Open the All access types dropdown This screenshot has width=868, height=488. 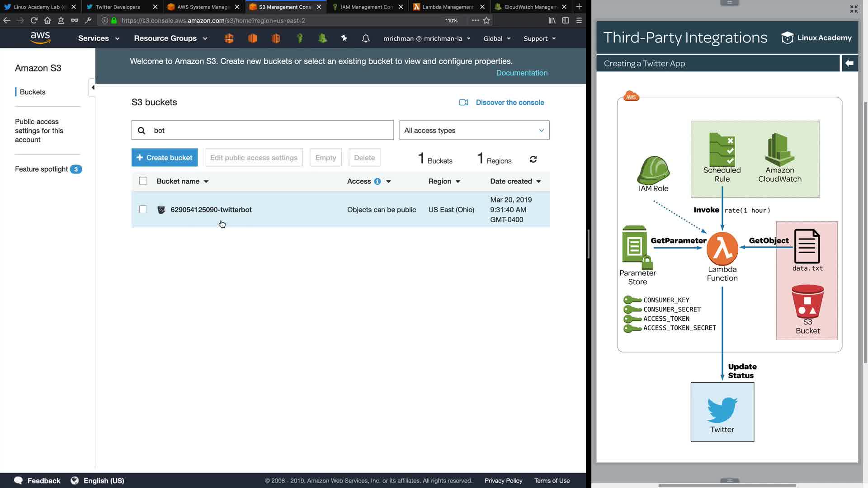474,130
